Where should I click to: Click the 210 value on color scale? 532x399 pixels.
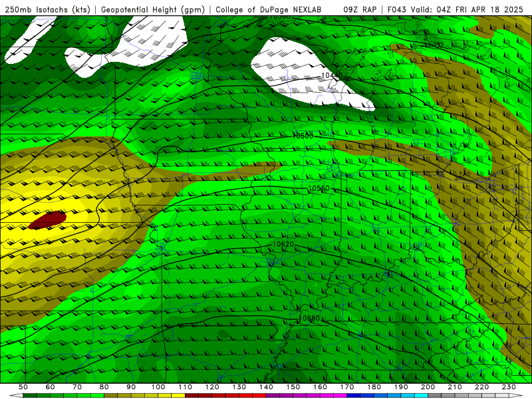[455, 387]
